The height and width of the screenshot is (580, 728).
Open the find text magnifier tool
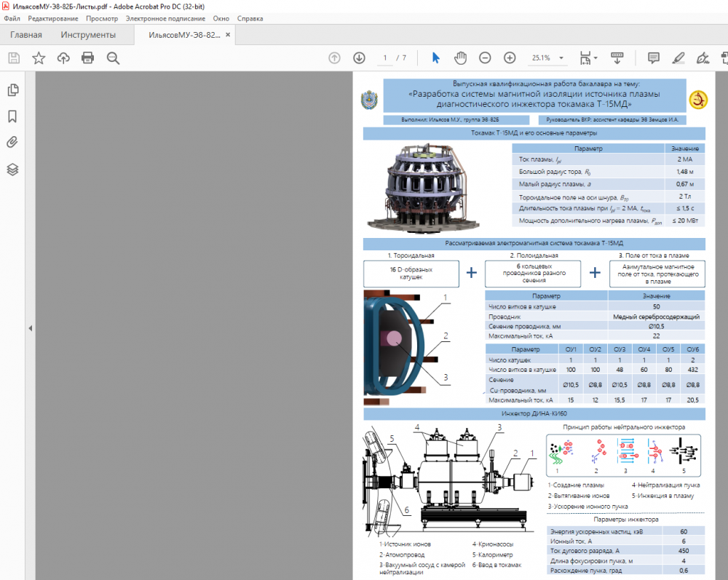113,58
